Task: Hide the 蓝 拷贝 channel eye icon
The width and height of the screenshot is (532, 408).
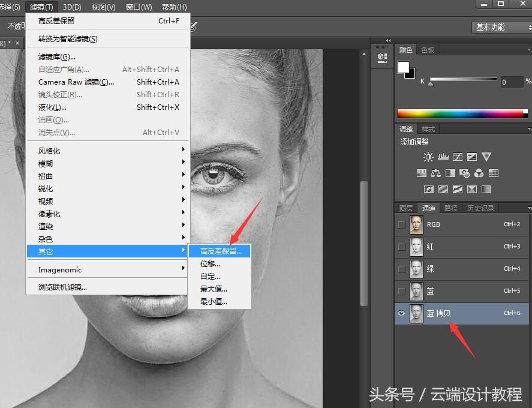Action: [x=401, y=313]
